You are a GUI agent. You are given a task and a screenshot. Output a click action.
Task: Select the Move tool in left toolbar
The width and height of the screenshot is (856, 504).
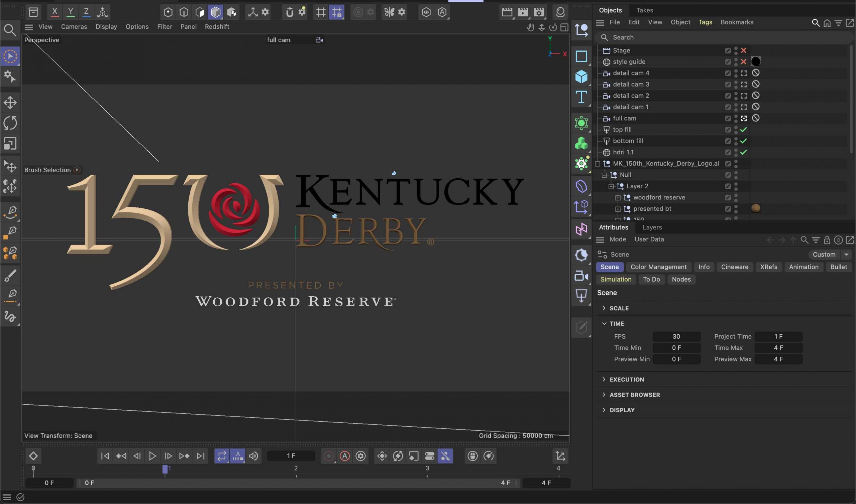click(x=10, y=102)
